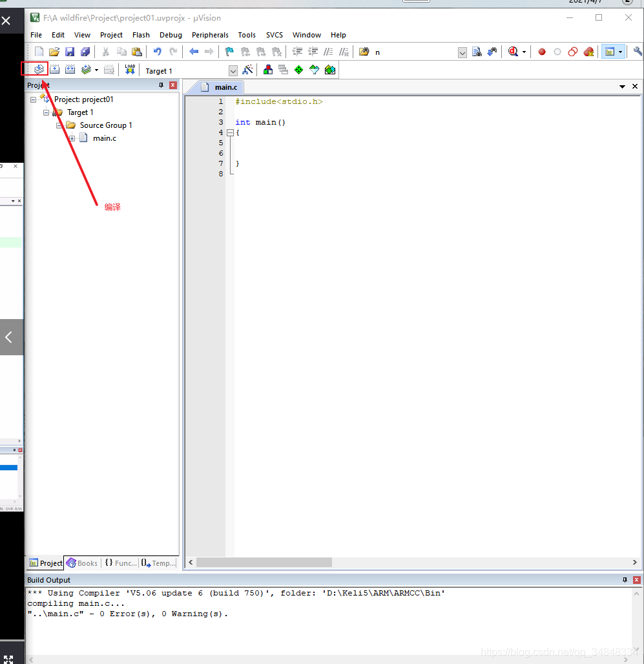
Task: Open the Flash menu
Action: (141, 35)
